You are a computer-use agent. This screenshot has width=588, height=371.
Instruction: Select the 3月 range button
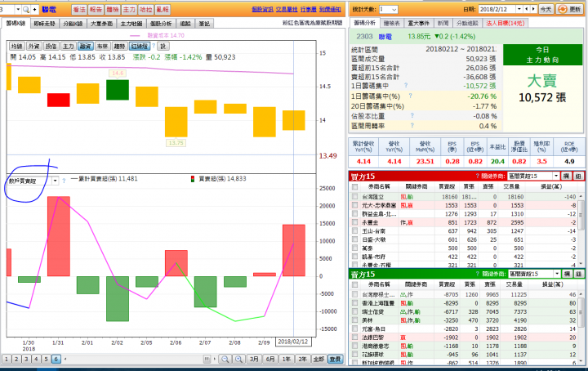click(x=254, y=359)
